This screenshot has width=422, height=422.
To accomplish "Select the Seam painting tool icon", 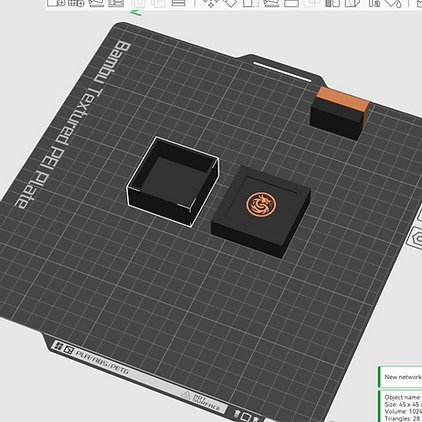I will pos(353,3).
